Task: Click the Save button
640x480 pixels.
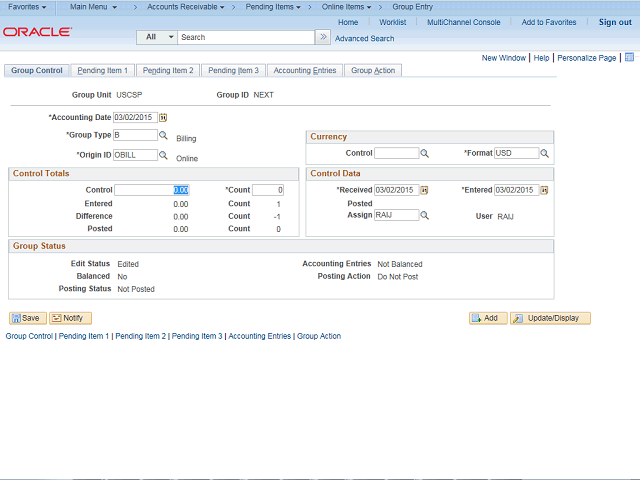Action: [x=27, y=318]
